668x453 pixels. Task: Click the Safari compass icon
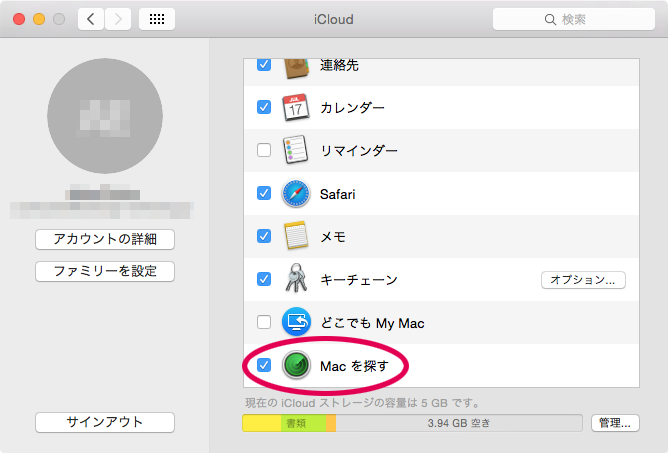pos(296,193)
